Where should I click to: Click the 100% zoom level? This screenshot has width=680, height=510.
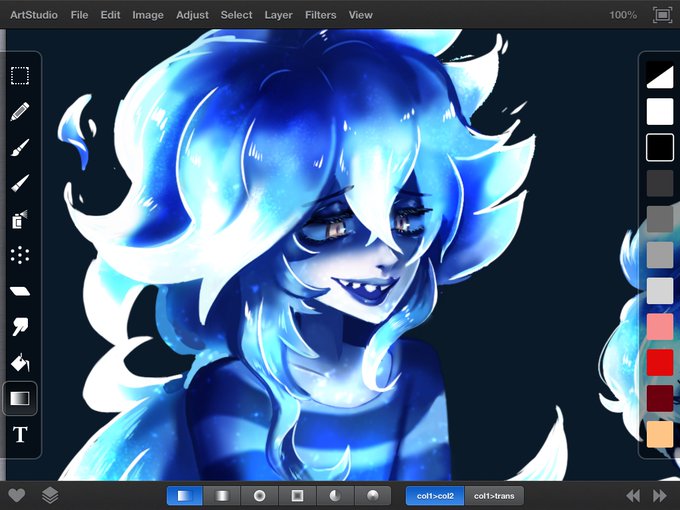point(623,15)
